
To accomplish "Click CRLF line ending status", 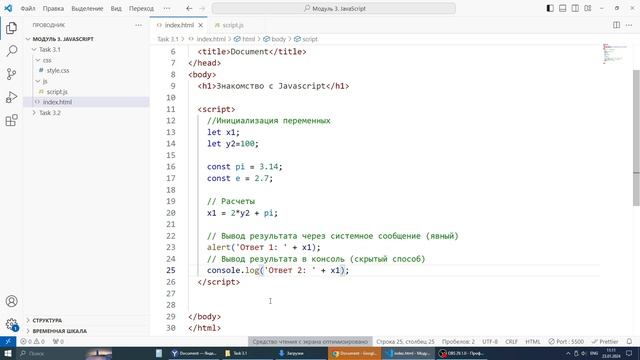I will click(511, 341).
